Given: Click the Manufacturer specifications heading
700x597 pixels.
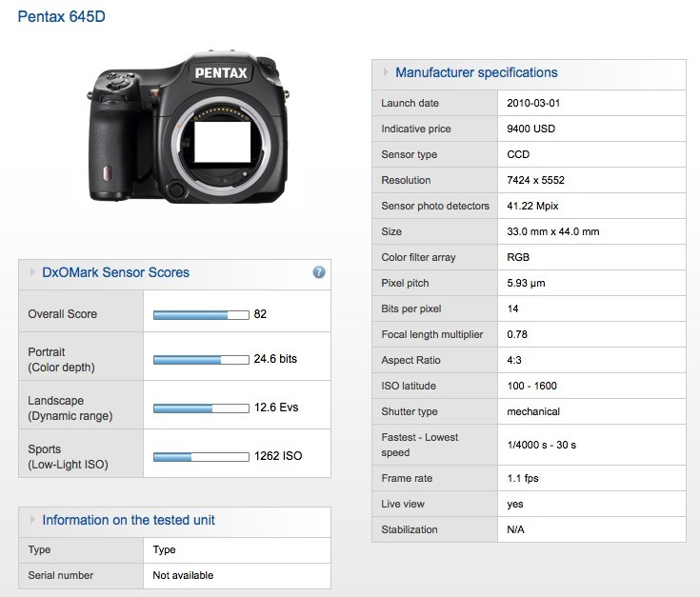Looking at the screenshot, I should click(x=476, y=72).
